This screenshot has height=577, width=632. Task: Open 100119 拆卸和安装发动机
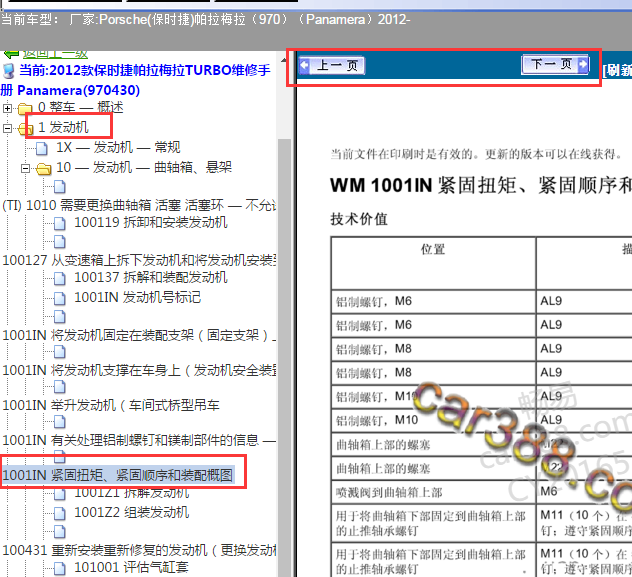point(151,222)
